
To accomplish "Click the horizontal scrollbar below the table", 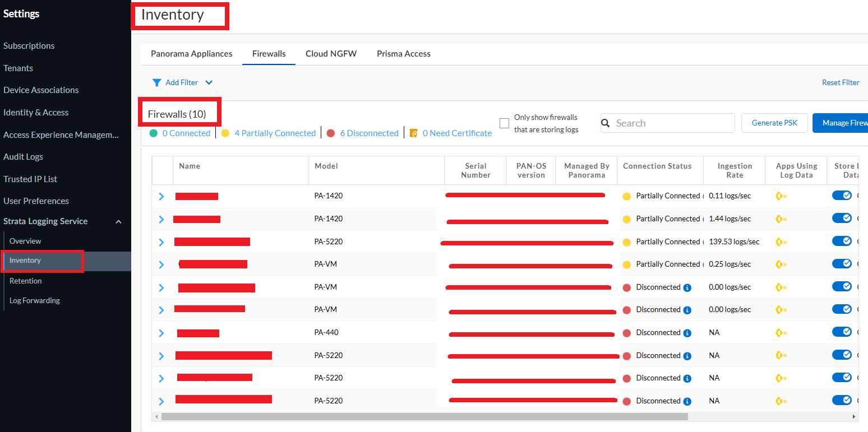I will click(x=424, y=417).
